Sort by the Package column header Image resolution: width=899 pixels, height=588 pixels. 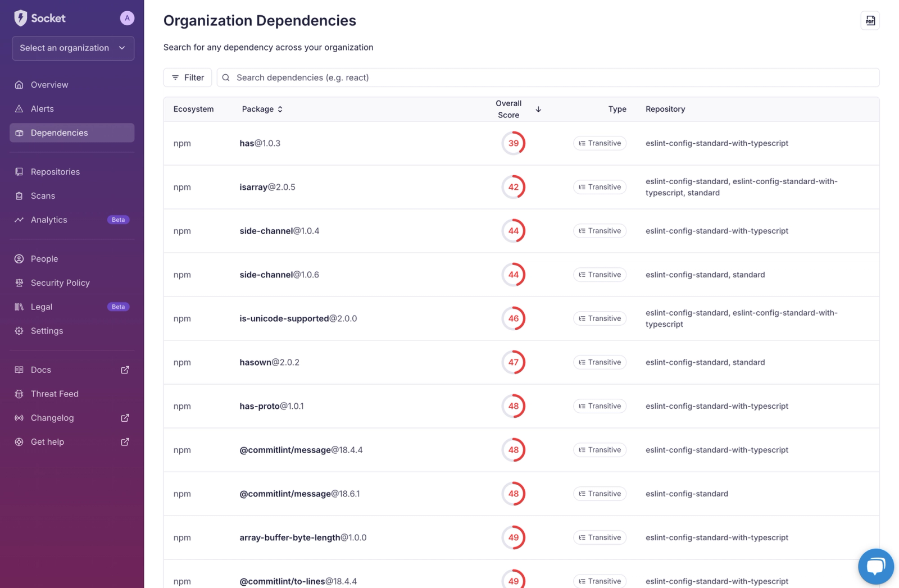pos(262,109)
